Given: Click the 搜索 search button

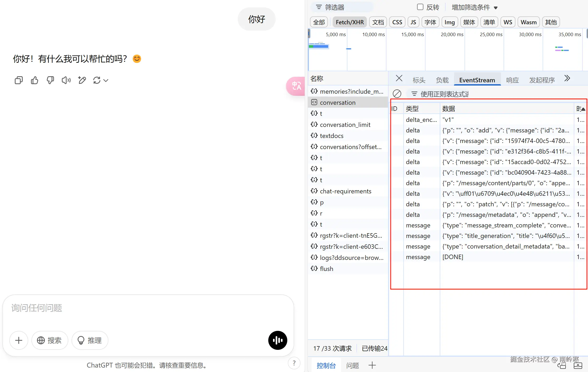Looking at the screenshot, I should click(x=50, y=340).
